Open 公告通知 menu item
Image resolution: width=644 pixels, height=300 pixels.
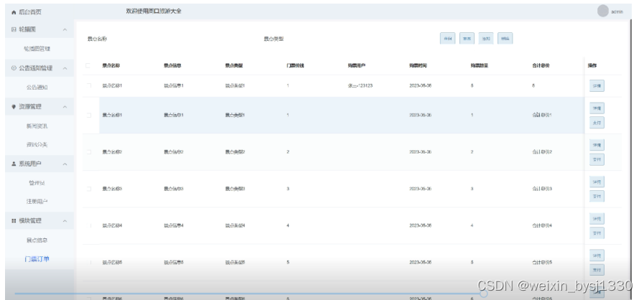37,88
